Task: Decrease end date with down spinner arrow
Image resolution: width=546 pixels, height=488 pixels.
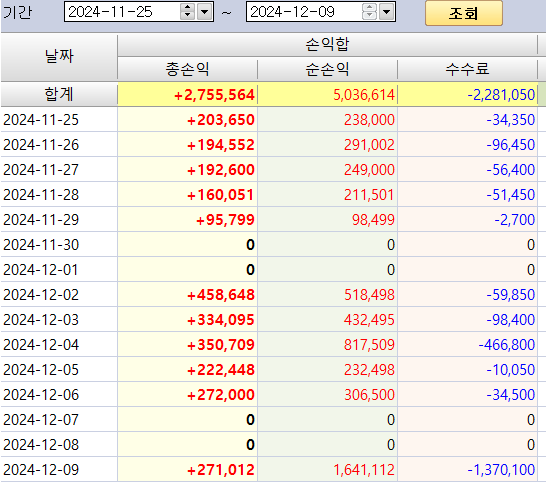Action: pyautogui.click(x=369, y=16)
